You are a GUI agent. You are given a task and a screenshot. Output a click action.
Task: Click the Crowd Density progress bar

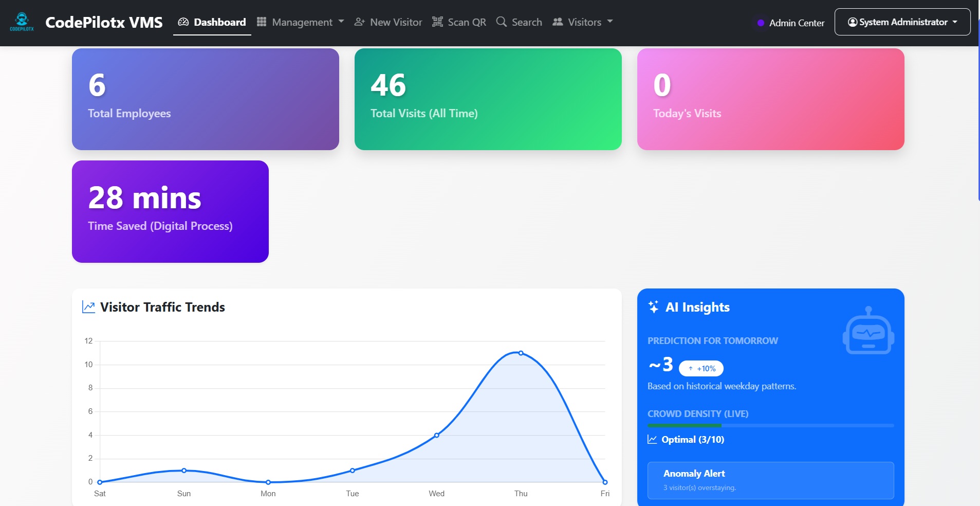770,425
